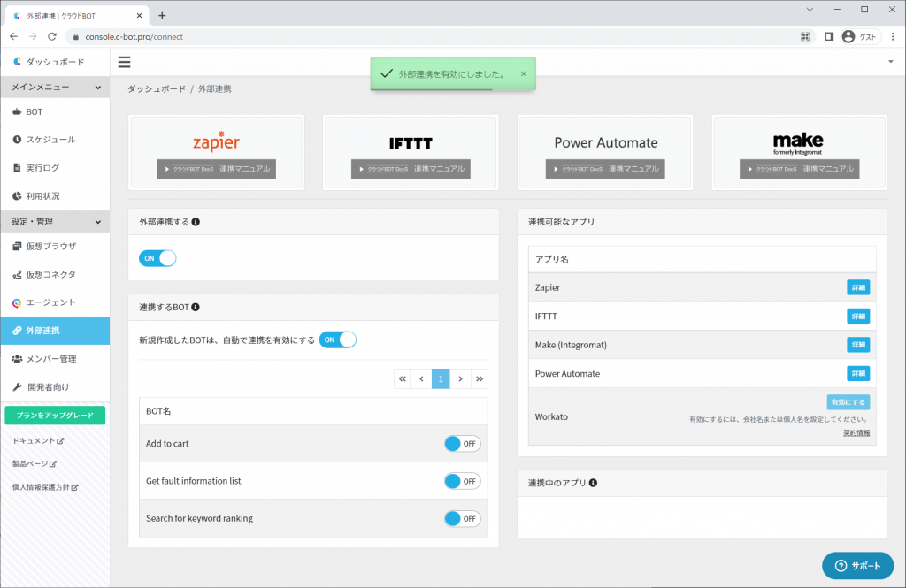Viewport: 906px width, 588px height.
Task: Select 外部連携 in the sidebar
Action: click(55, 331)
